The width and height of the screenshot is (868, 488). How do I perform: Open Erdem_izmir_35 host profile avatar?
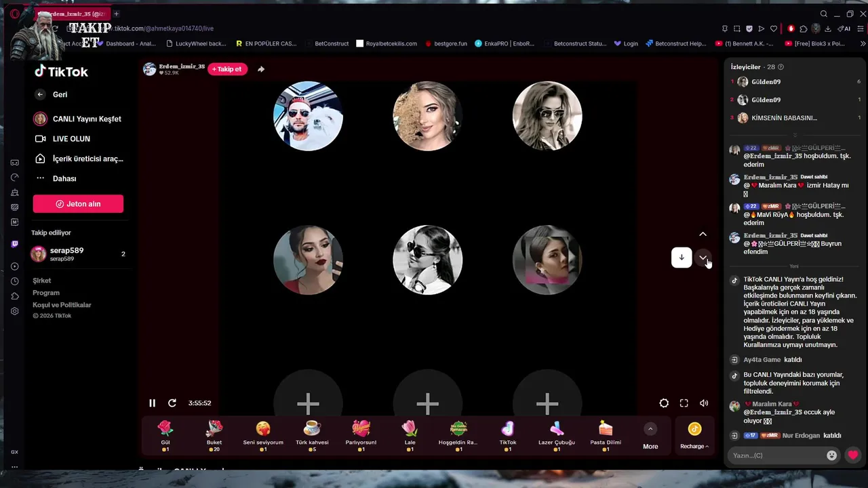(x=150, y=69)
